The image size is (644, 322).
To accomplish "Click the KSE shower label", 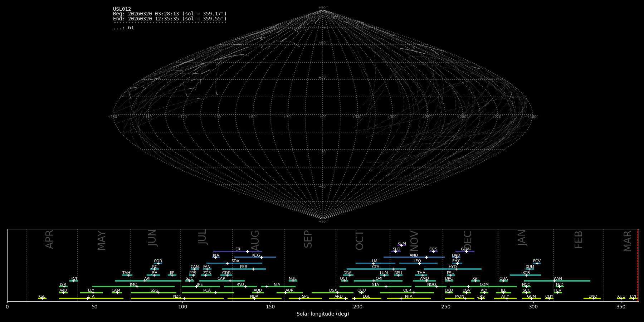I will 42,297.
